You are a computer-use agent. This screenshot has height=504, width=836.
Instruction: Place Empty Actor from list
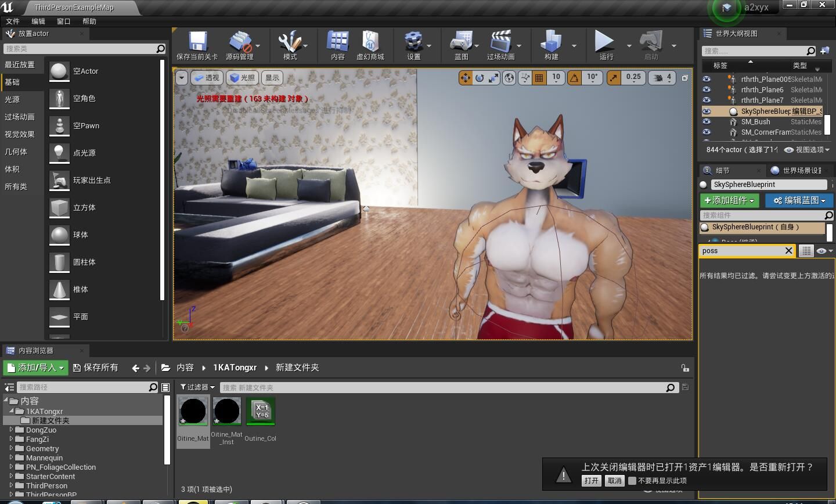59,71
